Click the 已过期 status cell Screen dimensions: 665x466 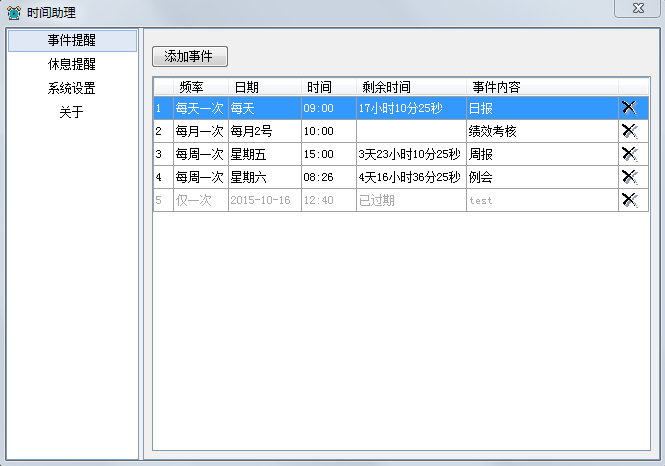point(411,200)
